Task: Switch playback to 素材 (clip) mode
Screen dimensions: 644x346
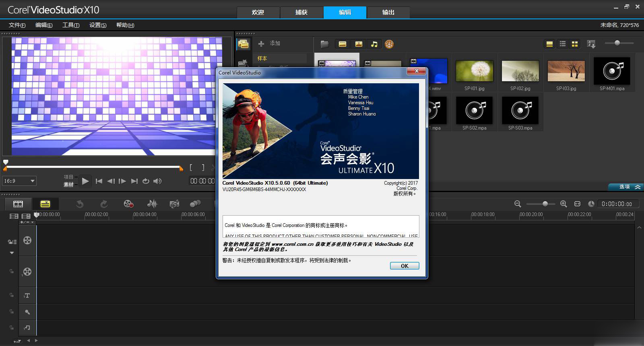Action: 68,185
